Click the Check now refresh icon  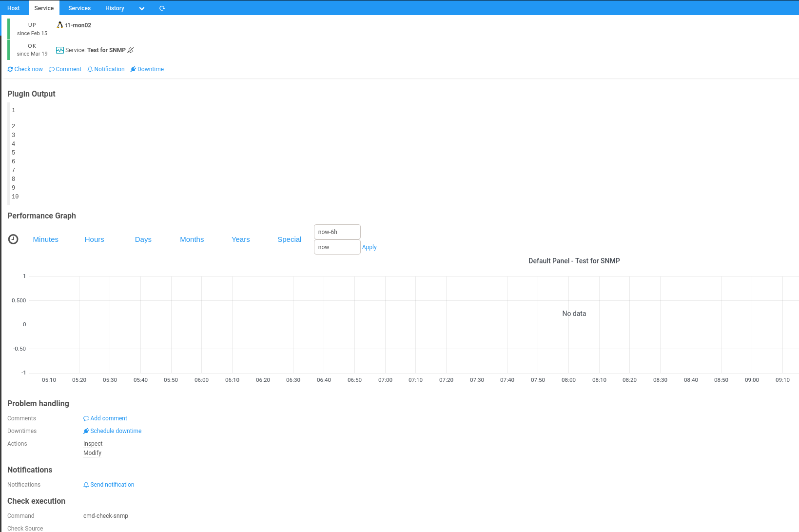[10, 69]
